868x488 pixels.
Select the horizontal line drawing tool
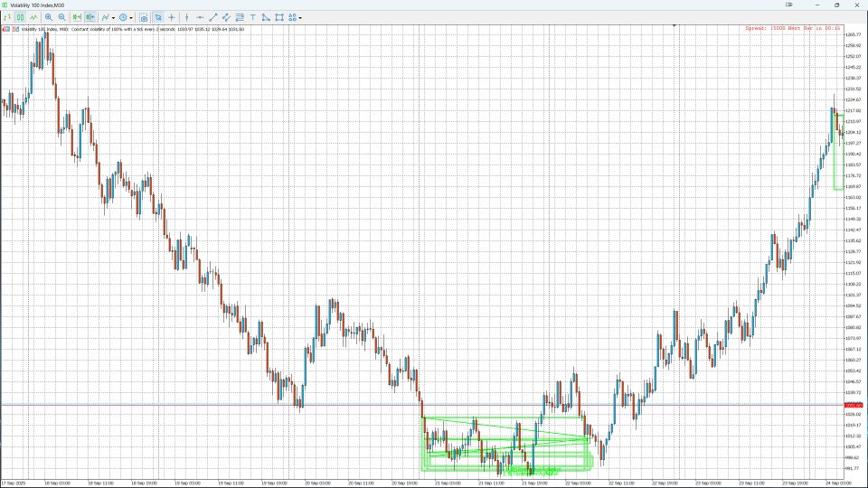point(200,18)
